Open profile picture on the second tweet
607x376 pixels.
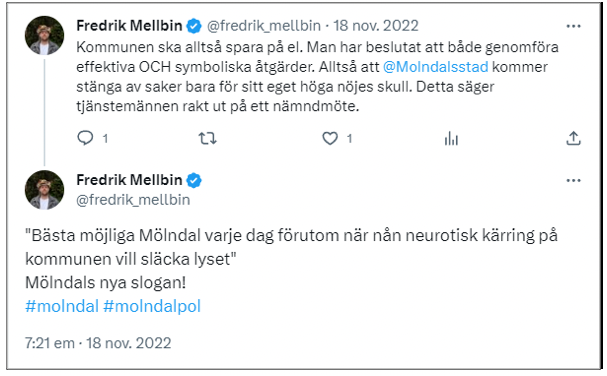[45, 190]
